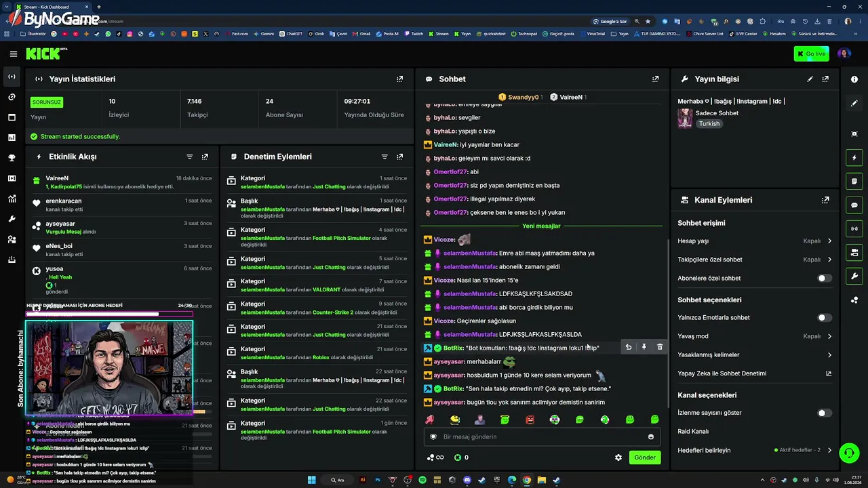Click VALORANT category change entry

[x=317, y=285]
